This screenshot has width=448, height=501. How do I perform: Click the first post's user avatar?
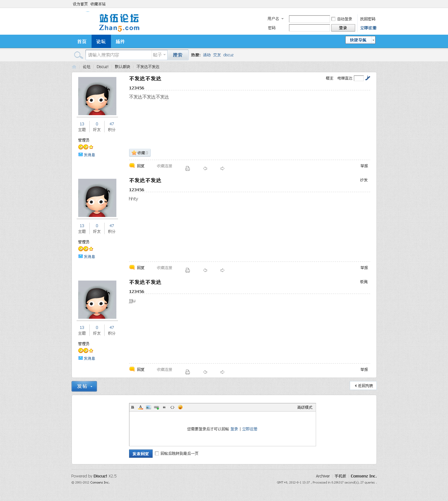(x=97, y=96)
